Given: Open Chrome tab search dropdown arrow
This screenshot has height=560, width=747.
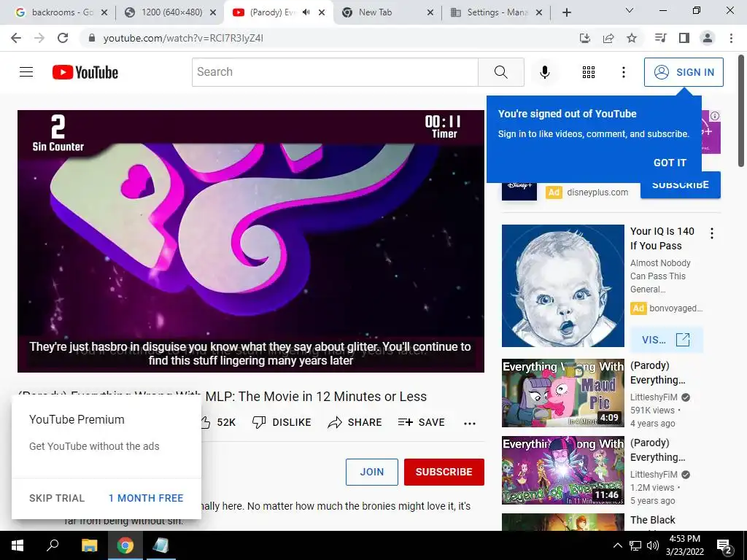Looking at the screenshot, I should click(630, 10).
